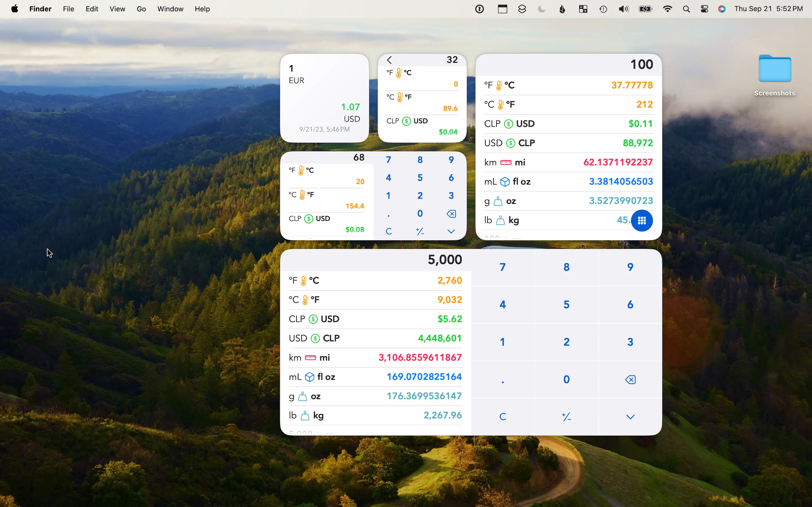This screenshot has width=812, height=507.
Task: Open the View menu
Action: [117, 9]
